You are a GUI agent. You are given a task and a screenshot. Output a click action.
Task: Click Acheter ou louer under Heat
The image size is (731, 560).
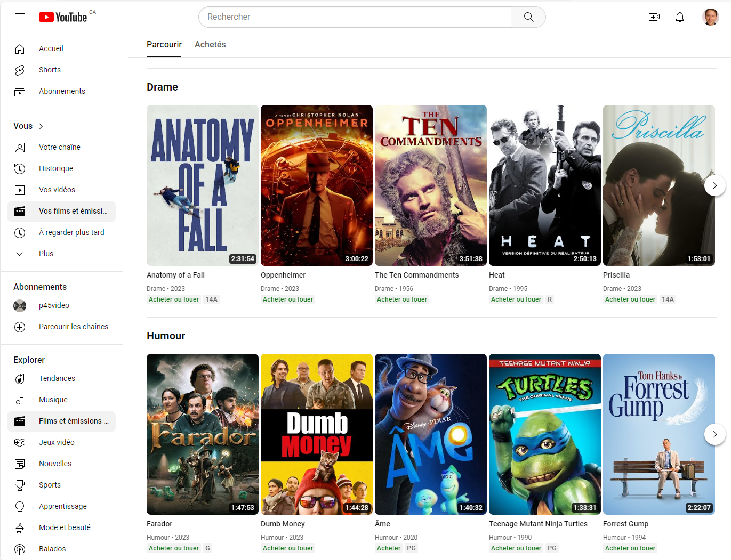tap(516, 299)
